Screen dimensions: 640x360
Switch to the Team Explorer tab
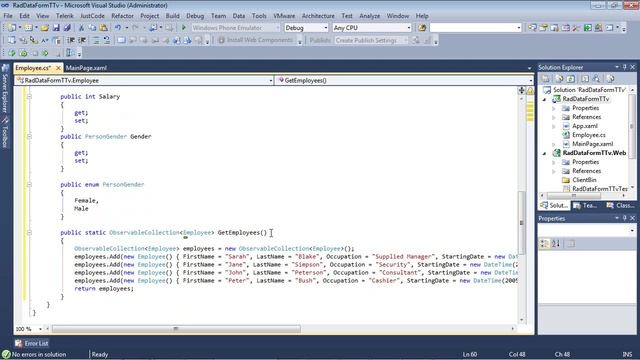(586, 205)
